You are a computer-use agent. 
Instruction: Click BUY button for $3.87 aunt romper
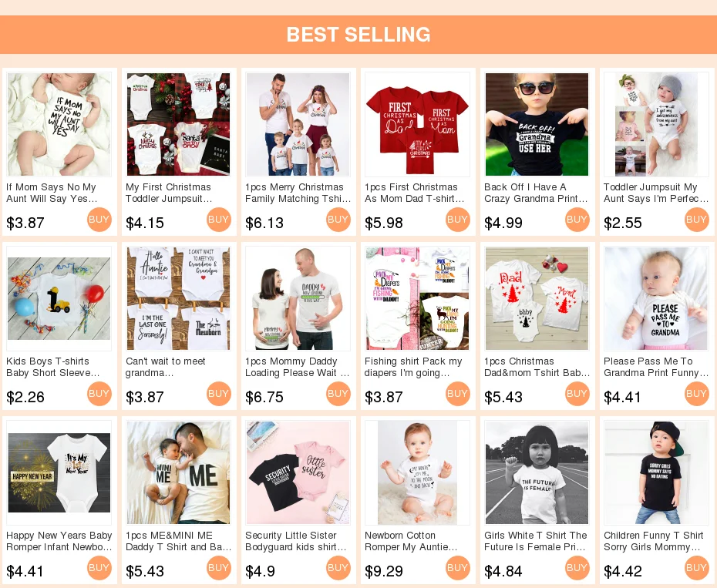tap(99, 220)
